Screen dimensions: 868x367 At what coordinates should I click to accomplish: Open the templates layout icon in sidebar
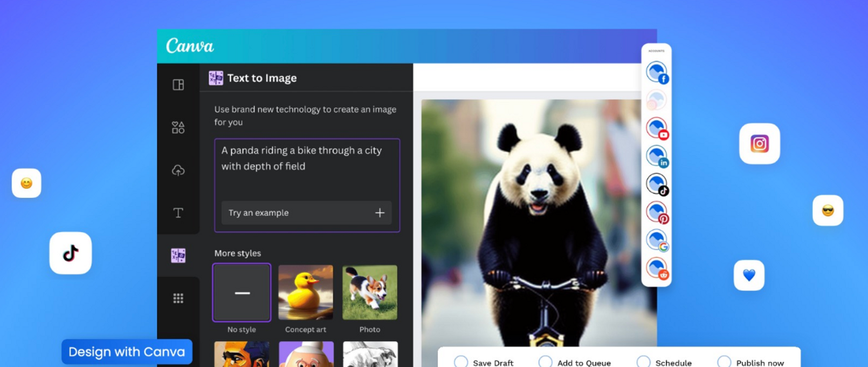pyautogui.click(x=178, y=85)
